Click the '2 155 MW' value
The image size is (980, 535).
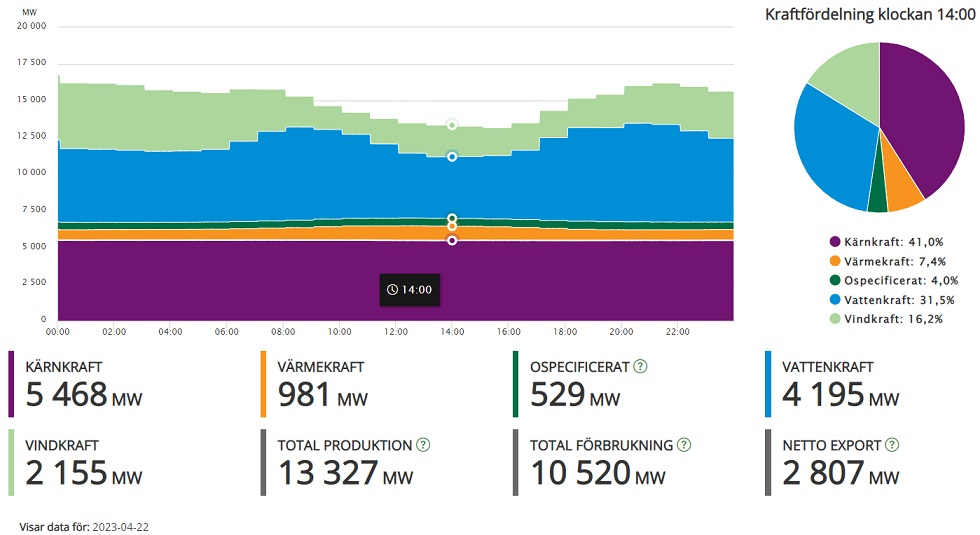(x=84, y=473)
